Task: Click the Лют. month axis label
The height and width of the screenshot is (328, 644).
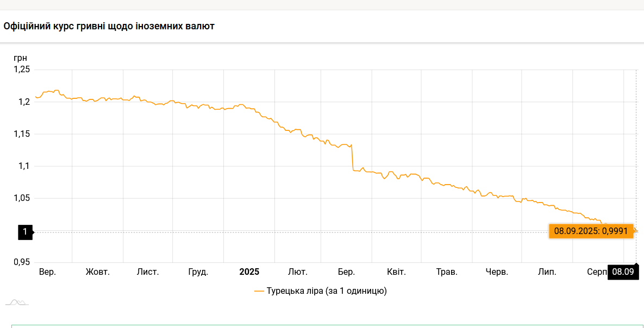Action: point(298,272)
